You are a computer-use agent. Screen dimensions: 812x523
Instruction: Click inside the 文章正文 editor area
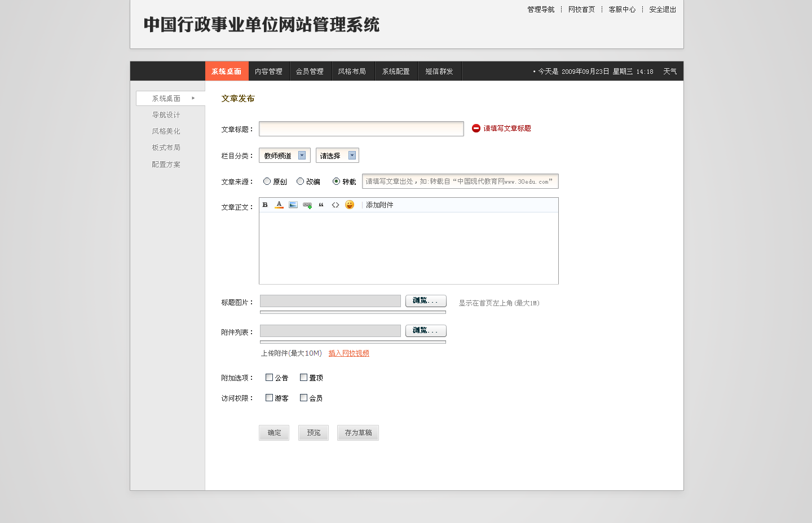pos(409,248)
